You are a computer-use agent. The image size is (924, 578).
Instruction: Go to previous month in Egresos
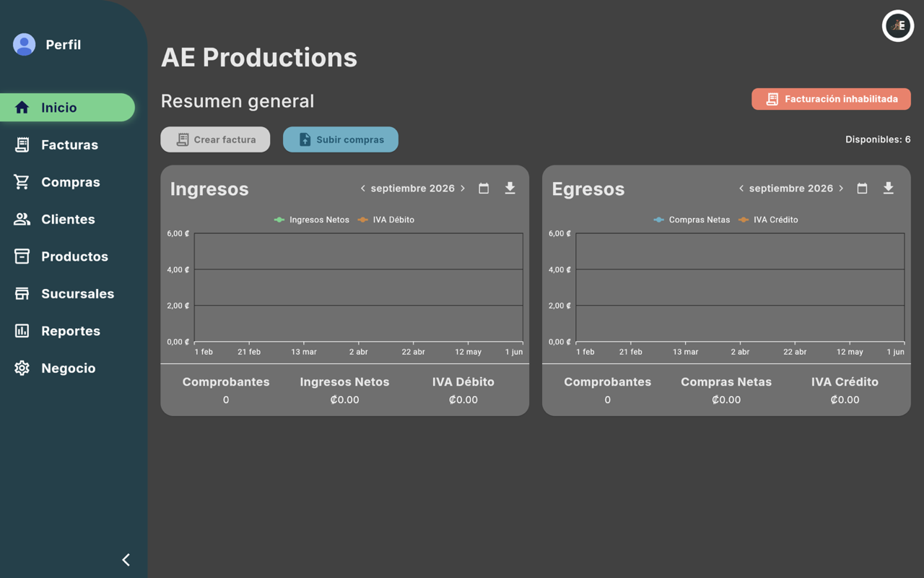[x=741, y=189]
